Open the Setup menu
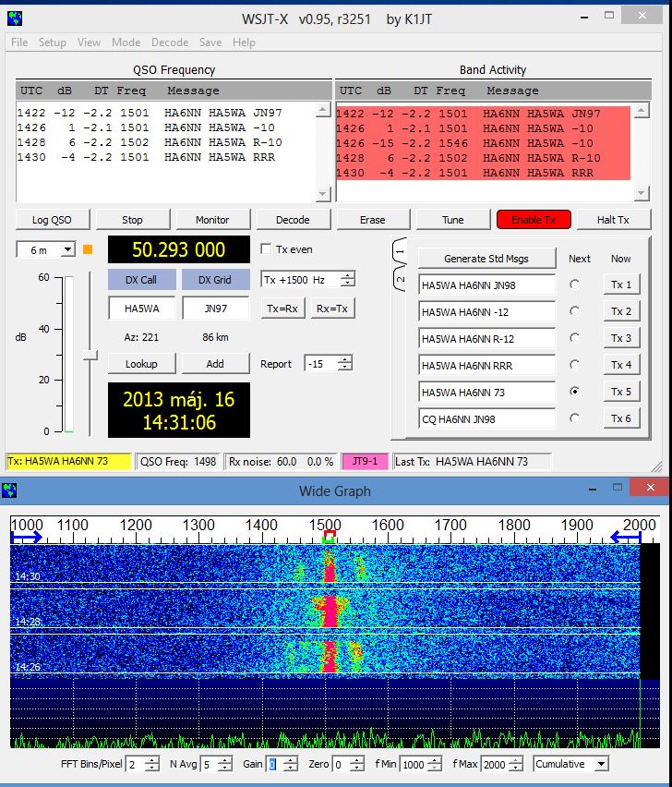Screen dimensions: 672x787 tap(53, 42)
